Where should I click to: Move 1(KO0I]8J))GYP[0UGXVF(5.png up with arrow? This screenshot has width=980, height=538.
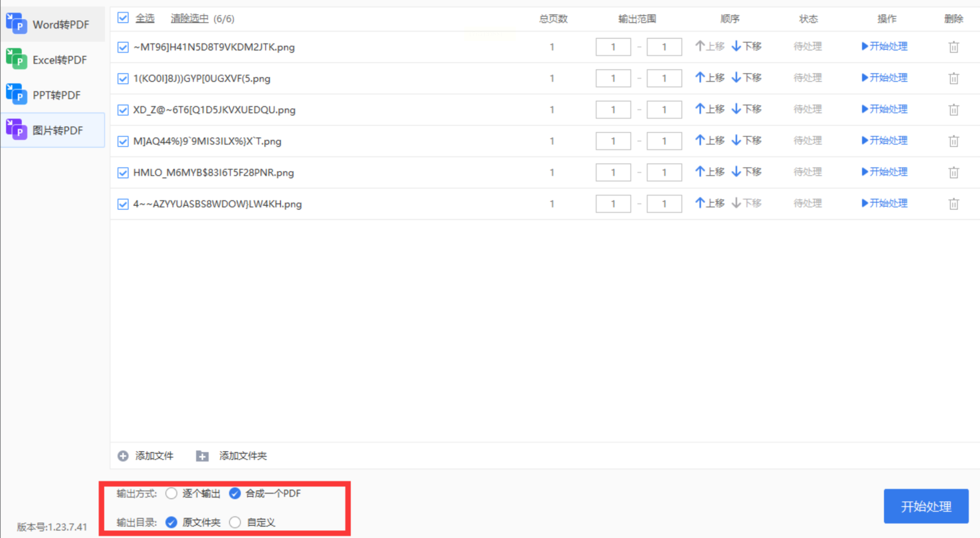point(700,78)
